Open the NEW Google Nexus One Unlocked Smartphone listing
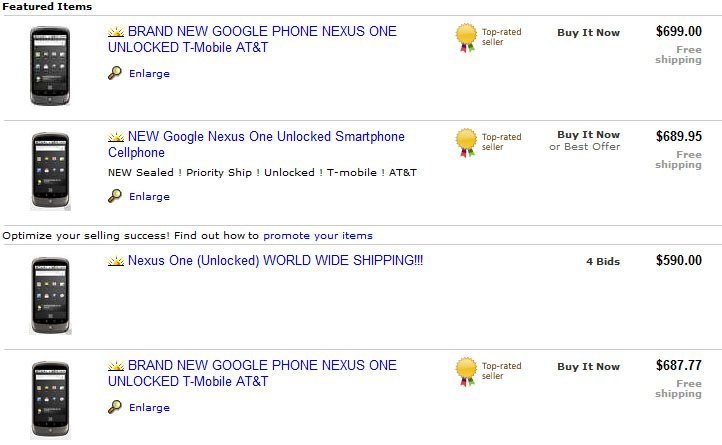 (256, 144)
